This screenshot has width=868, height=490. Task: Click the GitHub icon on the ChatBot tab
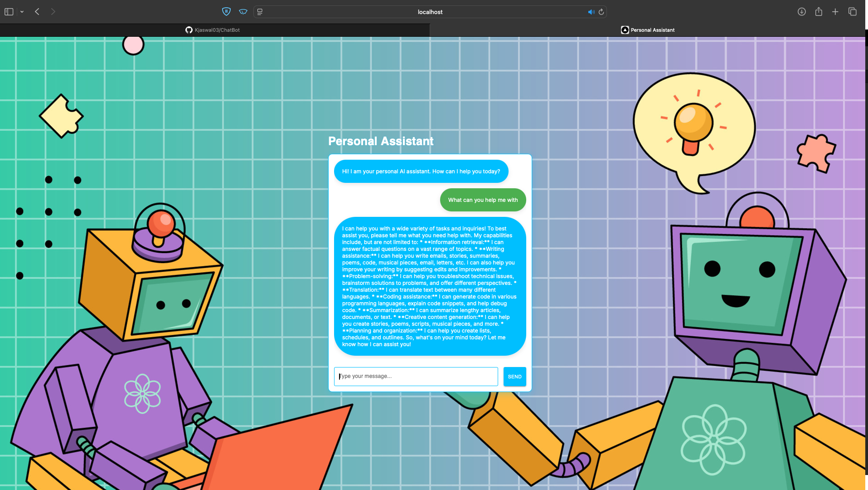[189, 30]
